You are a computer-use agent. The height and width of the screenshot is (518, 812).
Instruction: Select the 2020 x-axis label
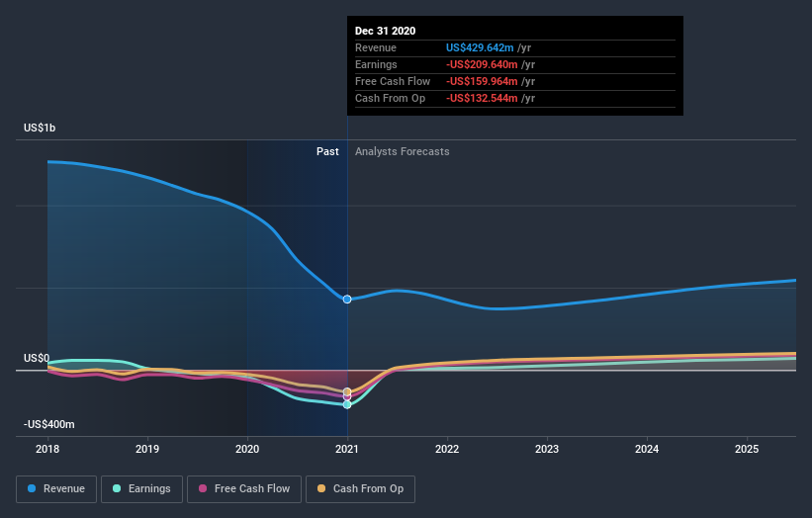click(247, 449)
